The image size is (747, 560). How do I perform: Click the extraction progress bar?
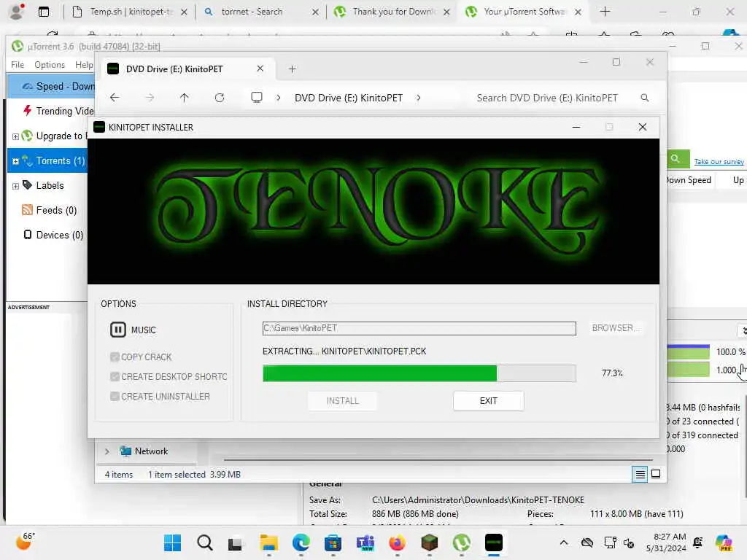coord(419,373)
